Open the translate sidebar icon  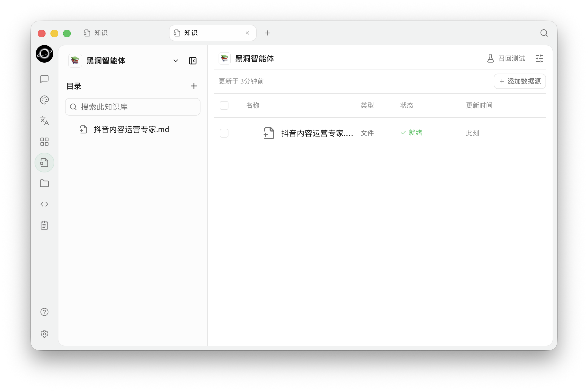(44, 121)
